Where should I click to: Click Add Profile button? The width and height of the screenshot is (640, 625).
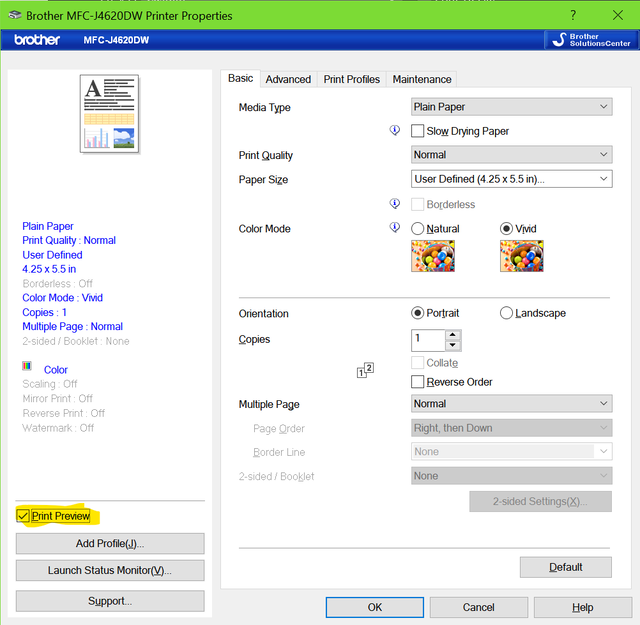[110, 543]
